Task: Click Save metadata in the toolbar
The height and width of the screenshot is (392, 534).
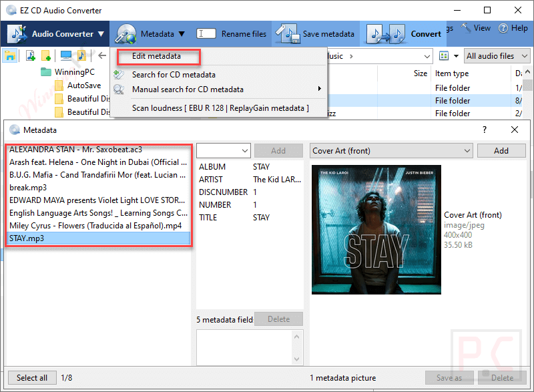Action: click(x=328, y=33)
